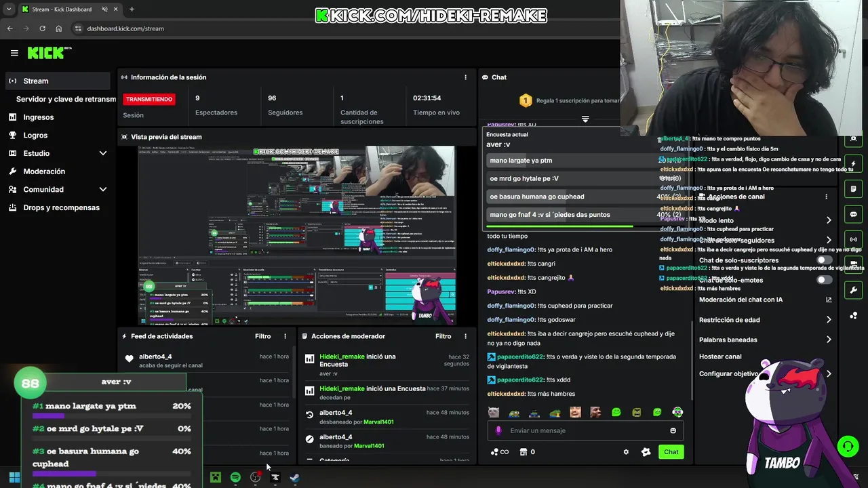
Task: Click the Kick logo
Action: [x=49, y=53]
